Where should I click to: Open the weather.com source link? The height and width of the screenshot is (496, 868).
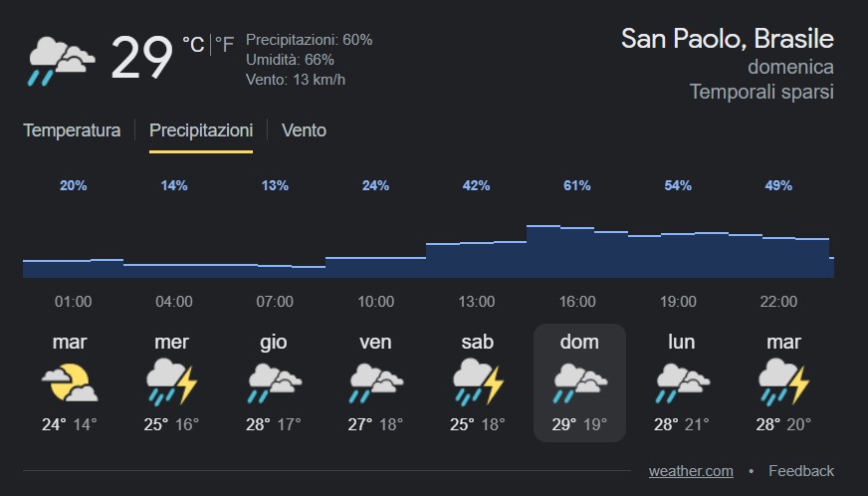click(691, 471)
